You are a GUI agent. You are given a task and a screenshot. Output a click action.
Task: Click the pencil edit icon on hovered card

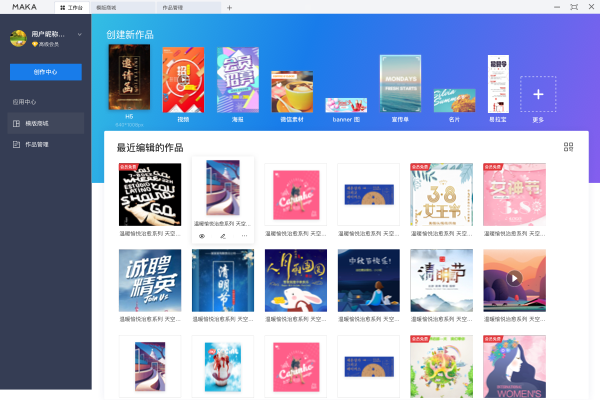[x=223, y=236]
